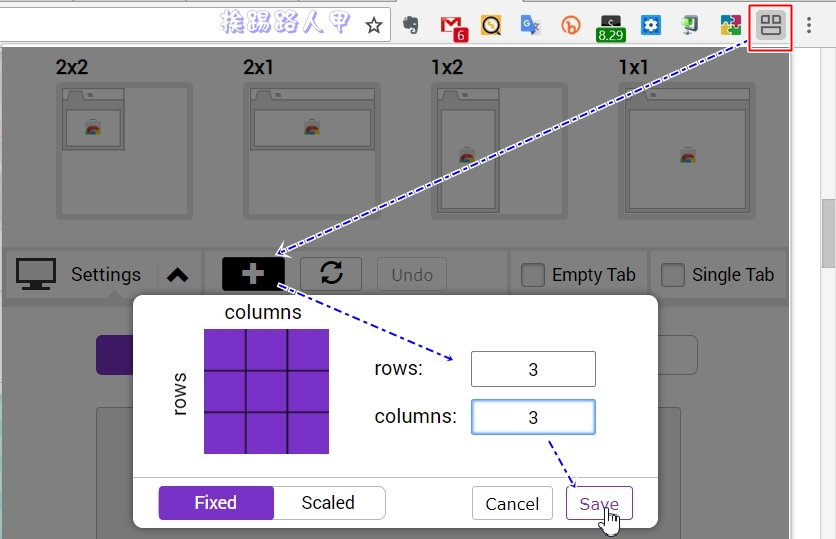Bookmark this page with the star icon
The height and width of the screenshot is (539, 836).
point(374,25)
